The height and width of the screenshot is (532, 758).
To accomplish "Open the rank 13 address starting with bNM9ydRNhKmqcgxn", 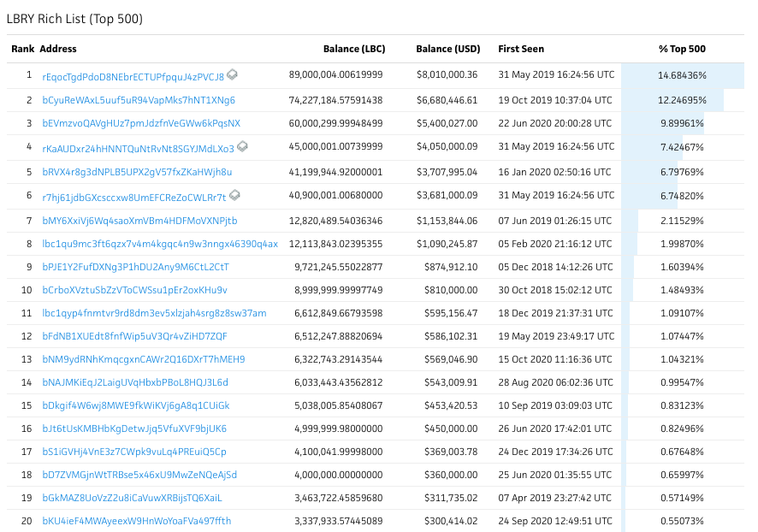I will click(144, 359).
